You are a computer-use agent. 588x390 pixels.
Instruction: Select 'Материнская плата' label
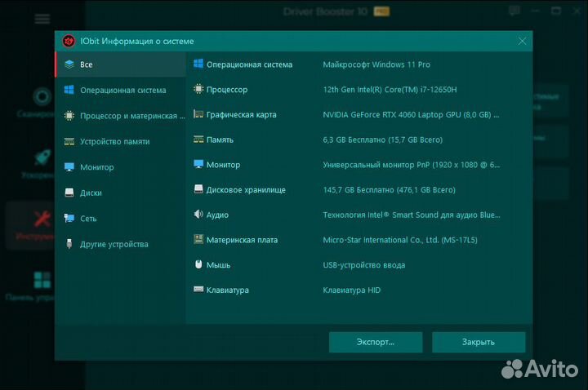[x=243, y=240]
